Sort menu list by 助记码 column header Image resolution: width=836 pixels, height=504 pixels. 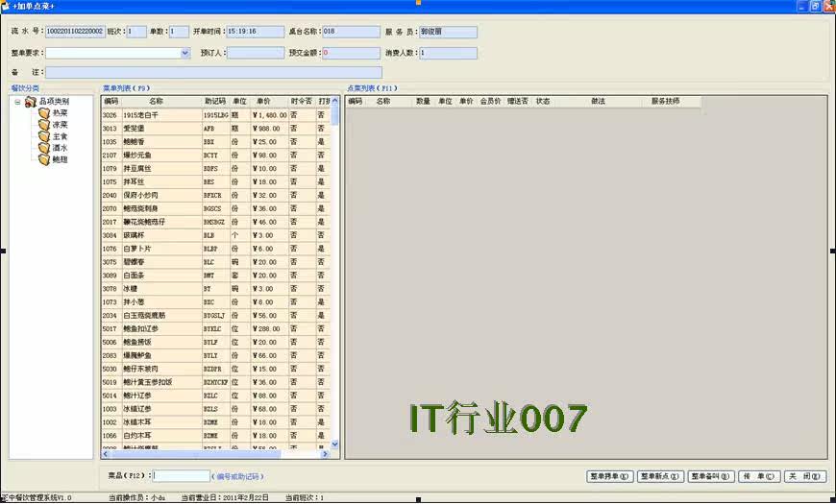[215, 101]
